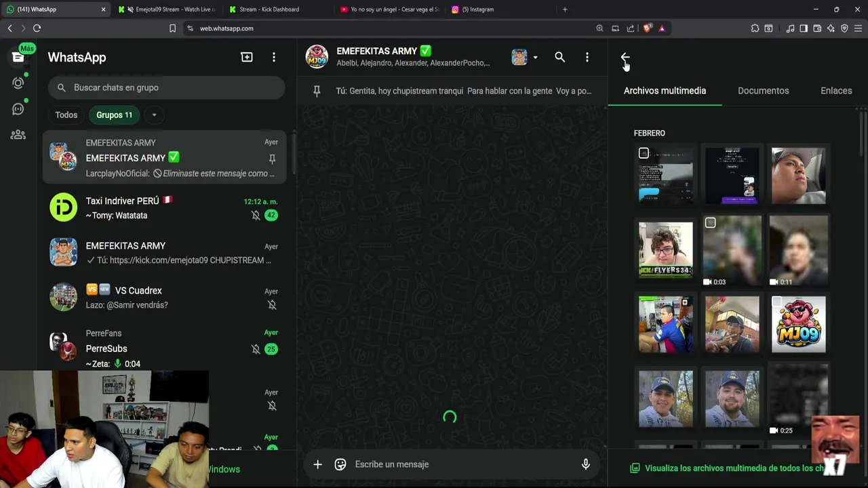Search within EMEFEKITAS ARMY chat

pyautogui.click(x=559, y=58)
